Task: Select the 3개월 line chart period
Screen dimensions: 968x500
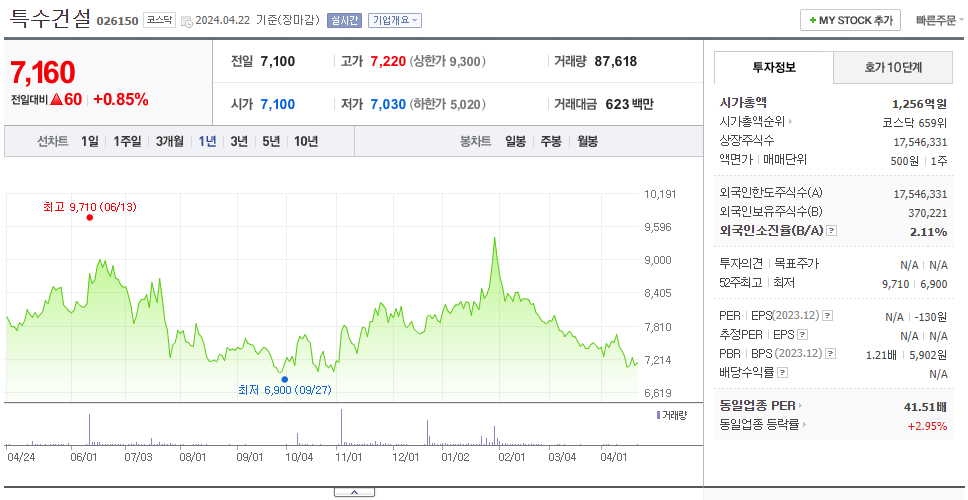Action: [x=170, y=141]
